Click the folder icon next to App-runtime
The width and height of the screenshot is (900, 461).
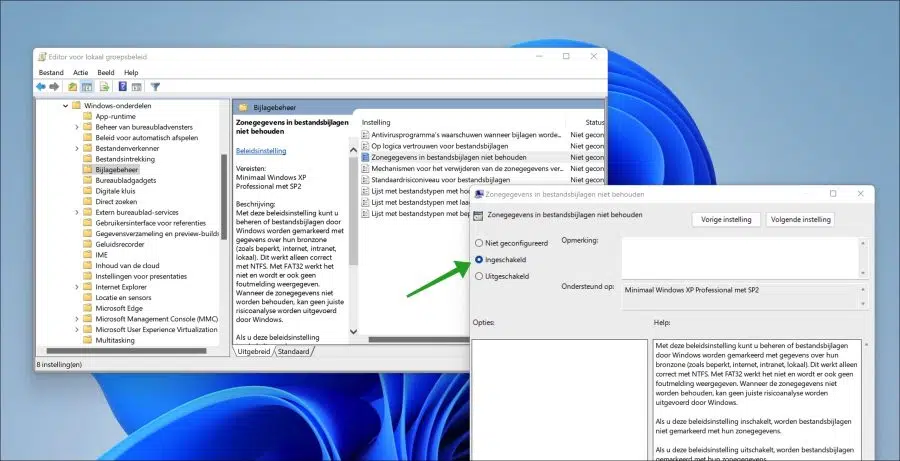coord(87,116)
